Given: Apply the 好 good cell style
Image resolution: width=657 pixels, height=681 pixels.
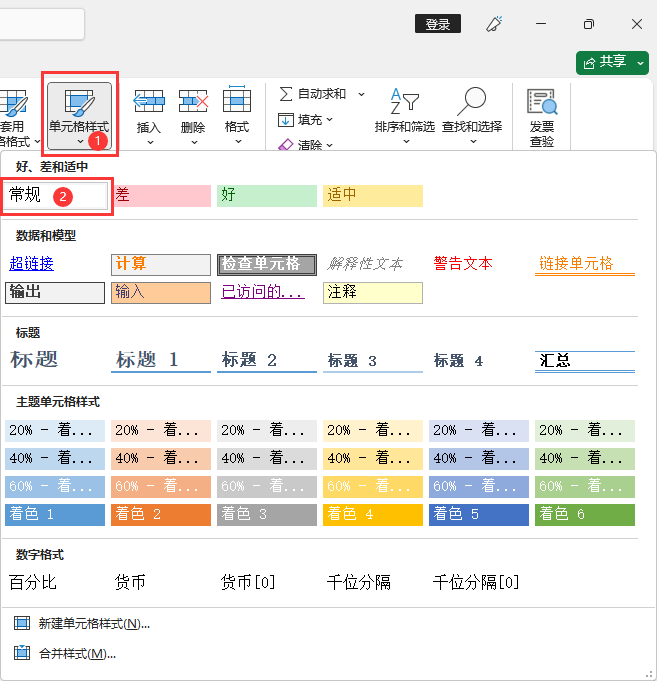Looking at the screenshot, I should click(267, 196).
